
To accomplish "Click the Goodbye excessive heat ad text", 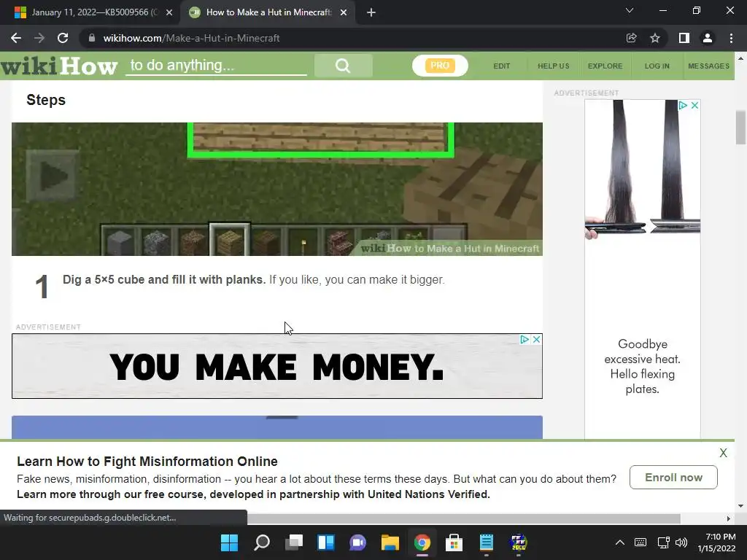I will click(642, 366).
